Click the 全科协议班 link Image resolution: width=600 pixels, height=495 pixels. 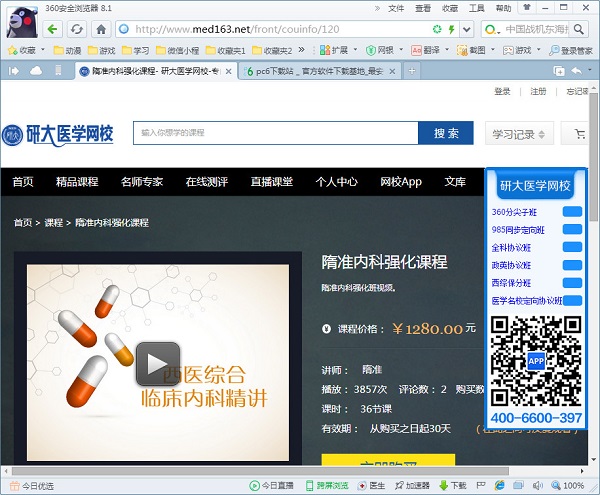pos(511,248)
